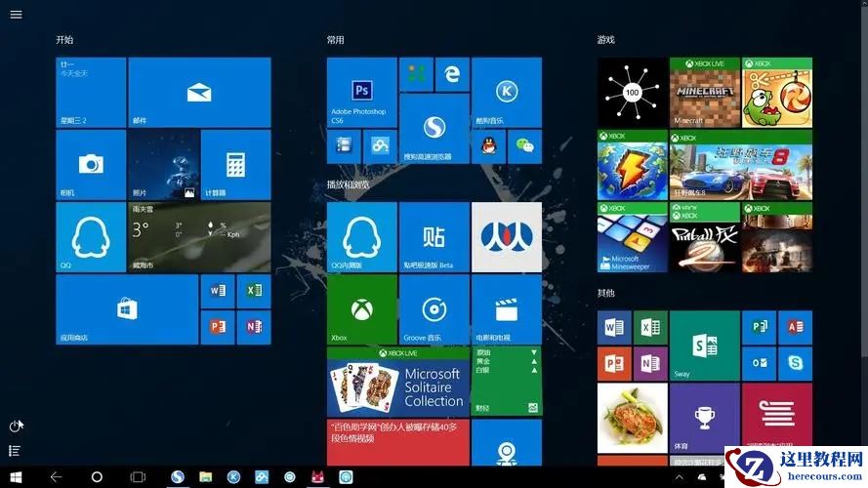Open the 计算器 Calculator tile

click(x=236, y=165)
